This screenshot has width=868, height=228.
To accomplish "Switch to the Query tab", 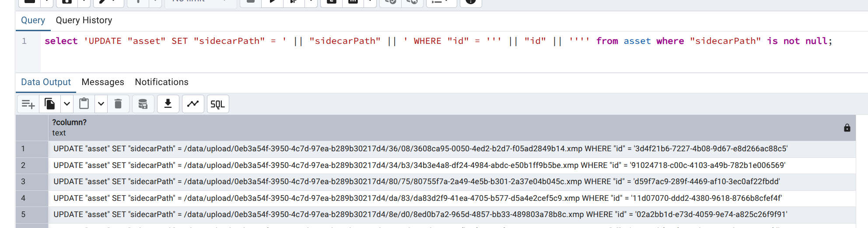I will coord(33,20).
